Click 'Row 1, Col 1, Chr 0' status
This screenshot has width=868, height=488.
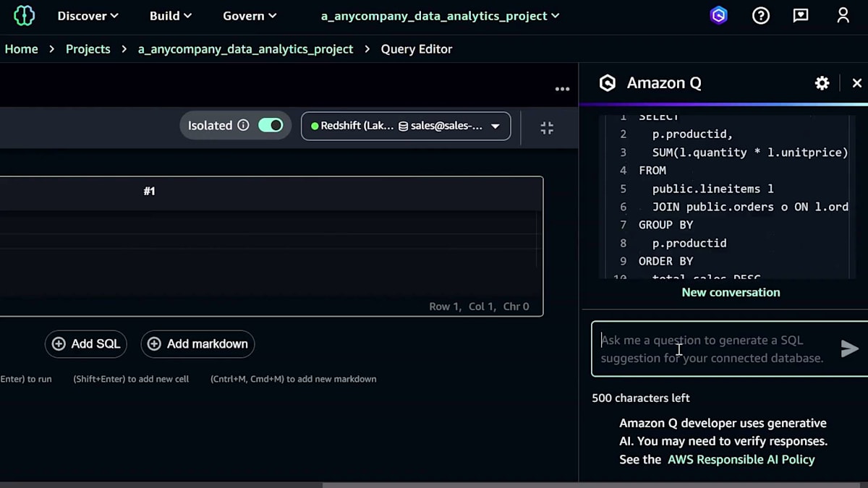479,307
